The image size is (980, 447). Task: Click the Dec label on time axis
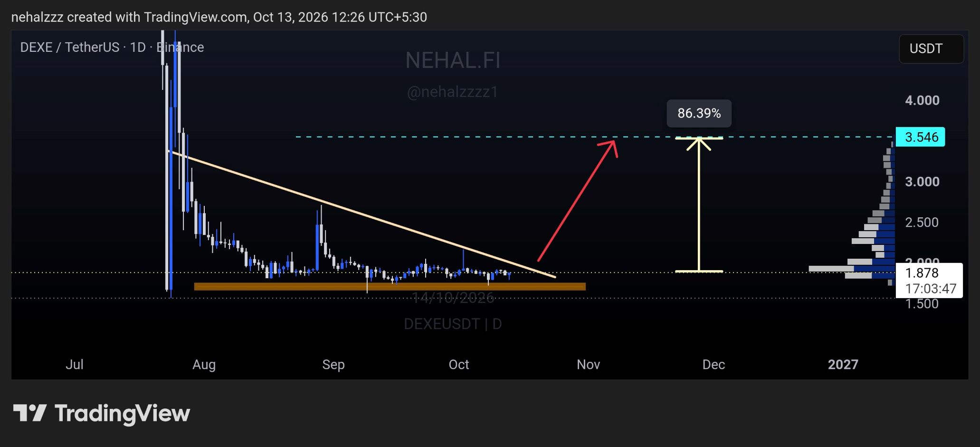pos(714,364)
